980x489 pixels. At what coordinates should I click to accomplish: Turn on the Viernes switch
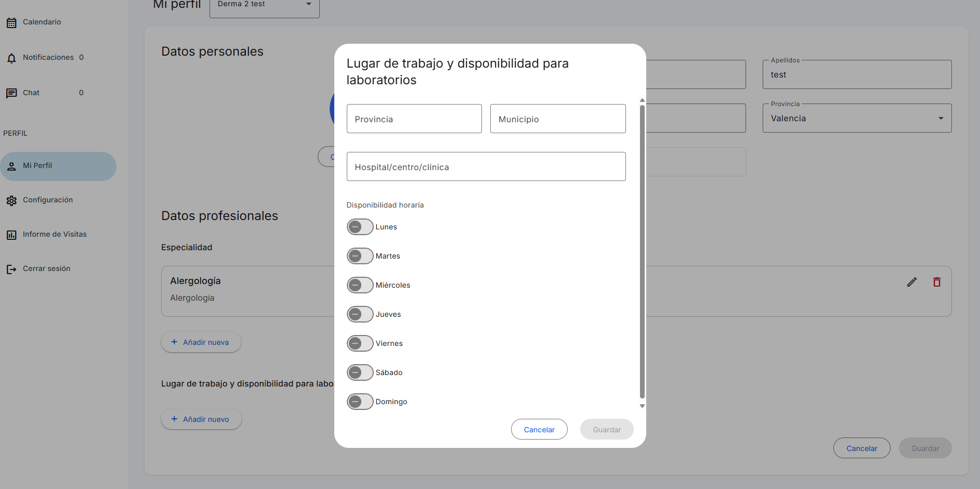coord(360,343)
